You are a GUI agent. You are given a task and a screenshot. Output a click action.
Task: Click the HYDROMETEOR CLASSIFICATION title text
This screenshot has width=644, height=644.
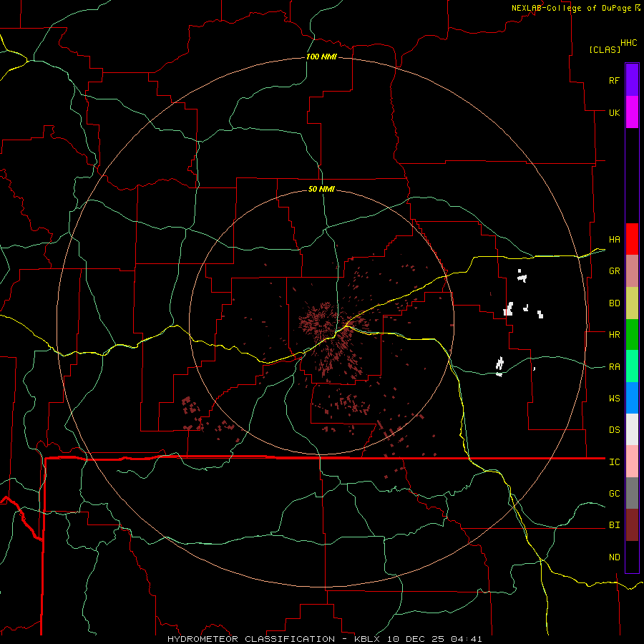point(251,639)
